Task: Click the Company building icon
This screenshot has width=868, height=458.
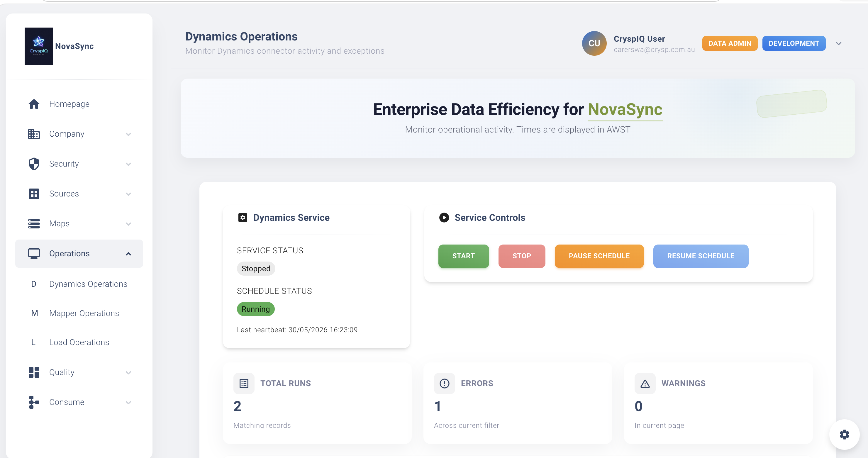Action: point(34,134)
